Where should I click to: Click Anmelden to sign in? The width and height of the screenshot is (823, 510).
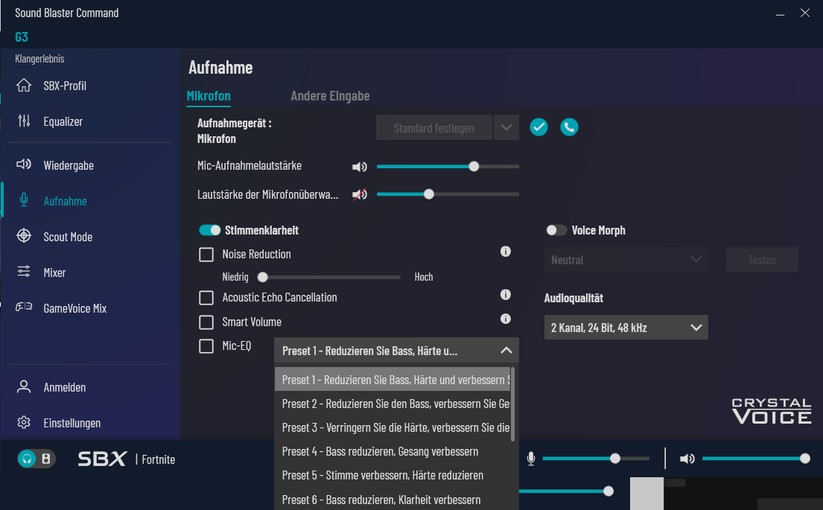(x=64, y=387)
